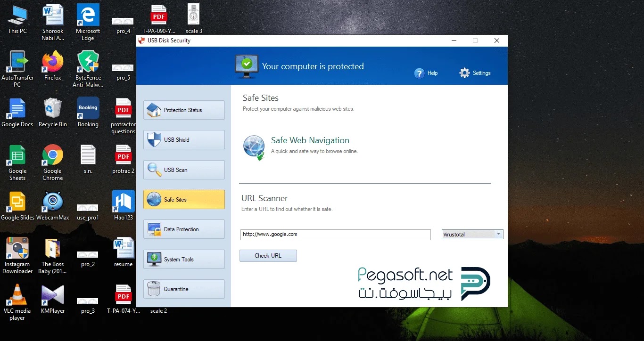
Task: Select the Shorook Nabil Word document icon
Action: pos(53,23)
